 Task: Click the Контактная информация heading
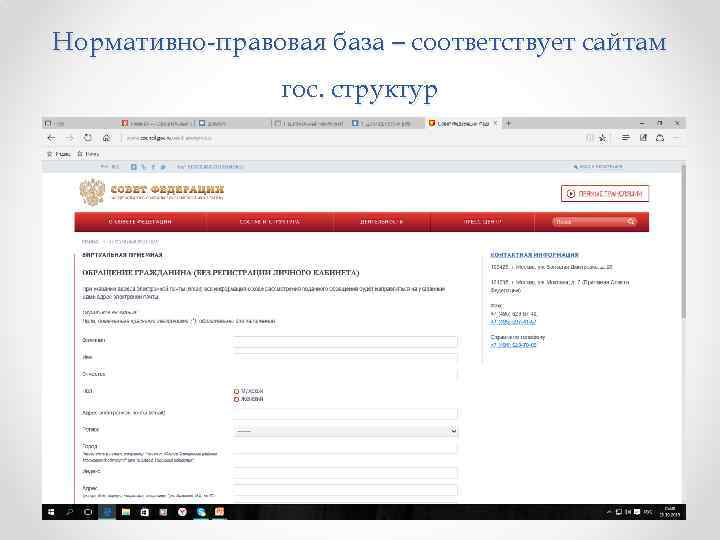click(x=534, y=255)
